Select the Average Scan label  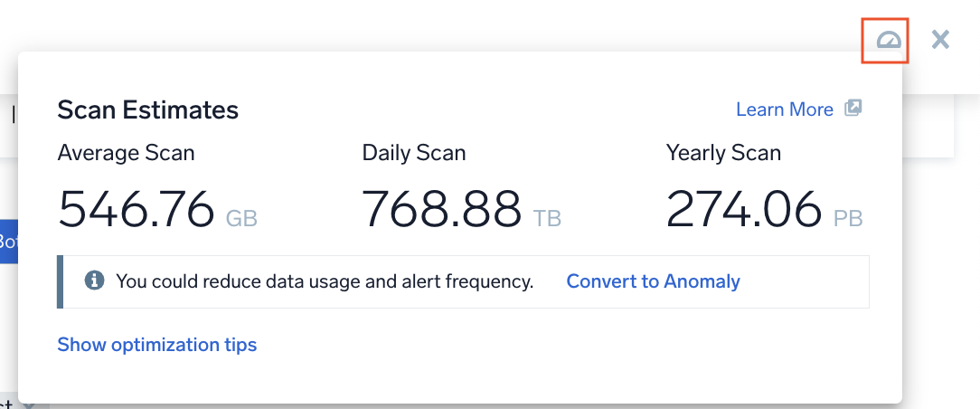click(x=126, y=153)
